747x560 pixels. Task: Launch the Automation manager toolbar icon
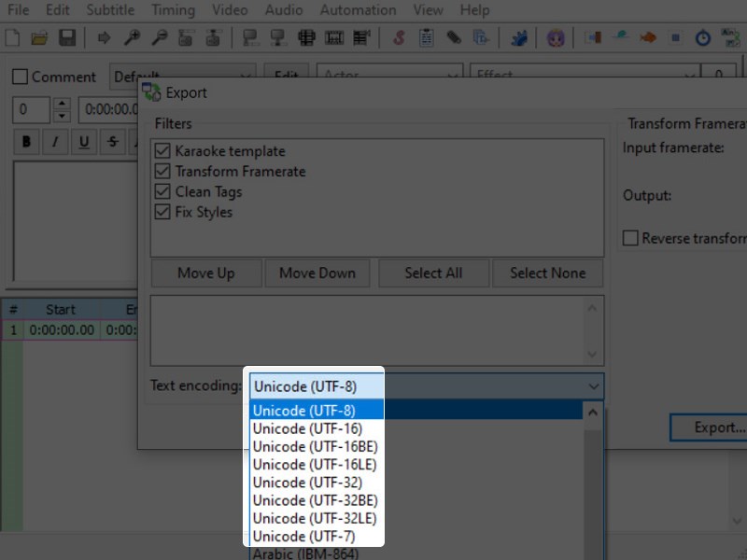click(x=518, y=38)
